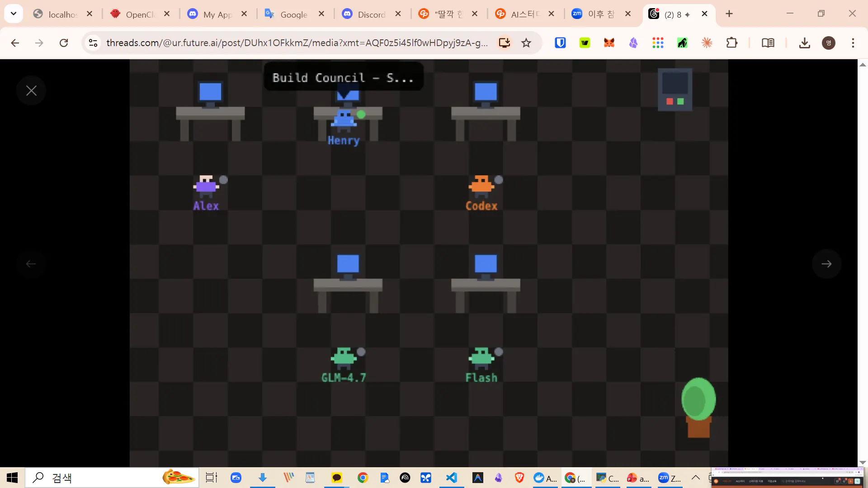Open Bitwarden extension icon

tap(560, 43)
